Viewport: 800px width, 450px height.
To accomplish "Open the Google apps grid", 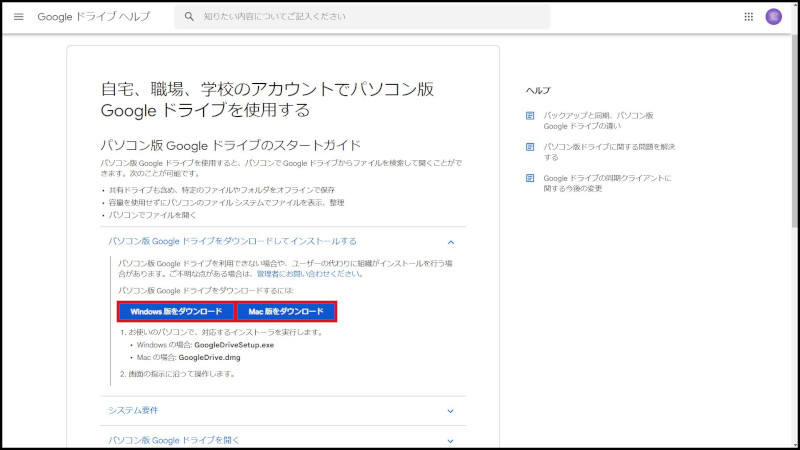I will [749, 17].
